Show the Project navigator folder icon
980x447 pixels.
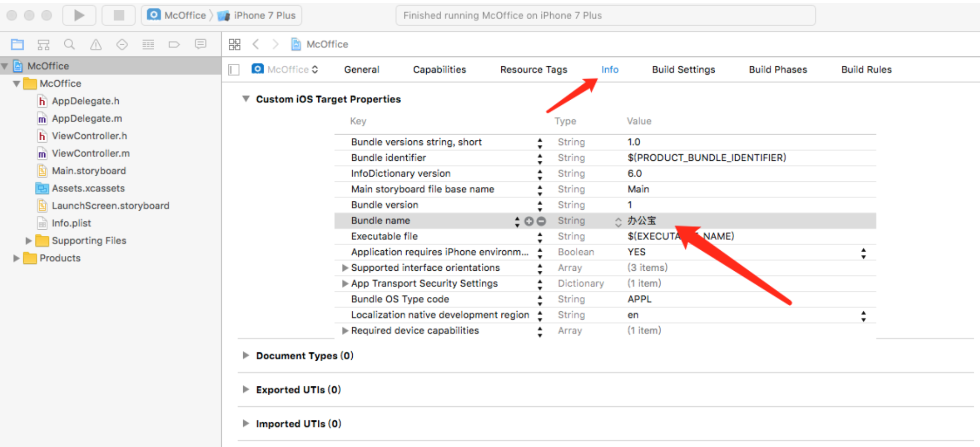click(x=17, y=45)
